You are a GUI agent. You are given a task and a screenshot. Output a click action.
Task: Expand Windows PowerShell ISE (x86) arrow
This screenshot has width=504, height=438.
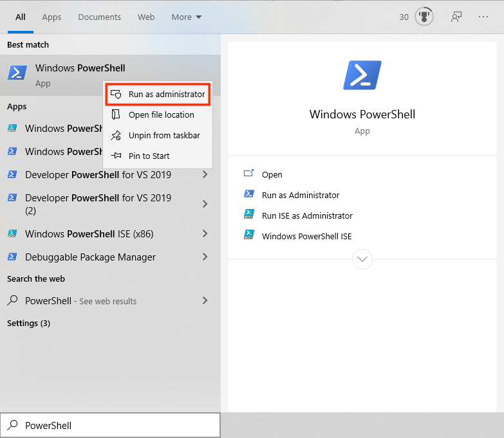205,233
